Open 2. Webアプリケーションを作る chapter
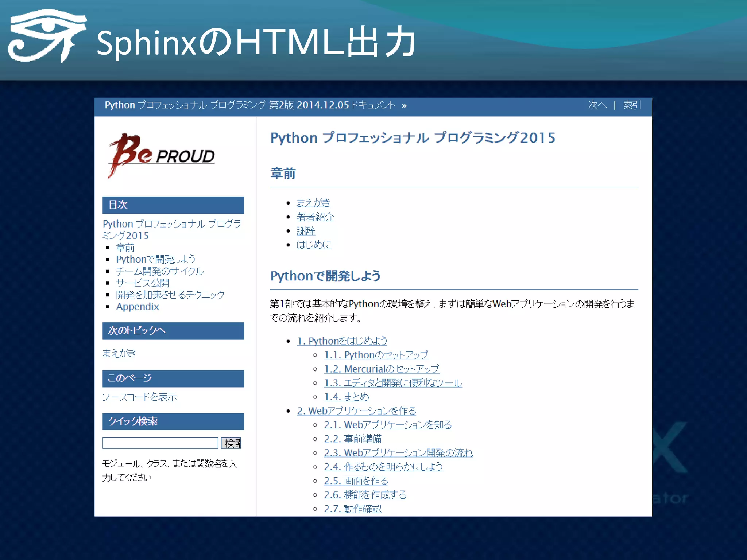This screenshot has width=747, height=560. [356, 411]
